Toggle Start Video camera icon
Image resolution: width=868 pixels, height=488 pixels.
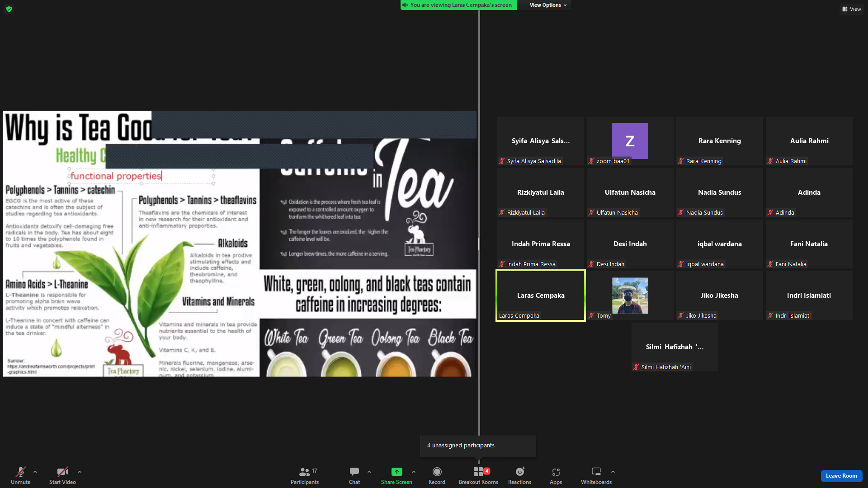pyautogui.click(x=62, y=472)
